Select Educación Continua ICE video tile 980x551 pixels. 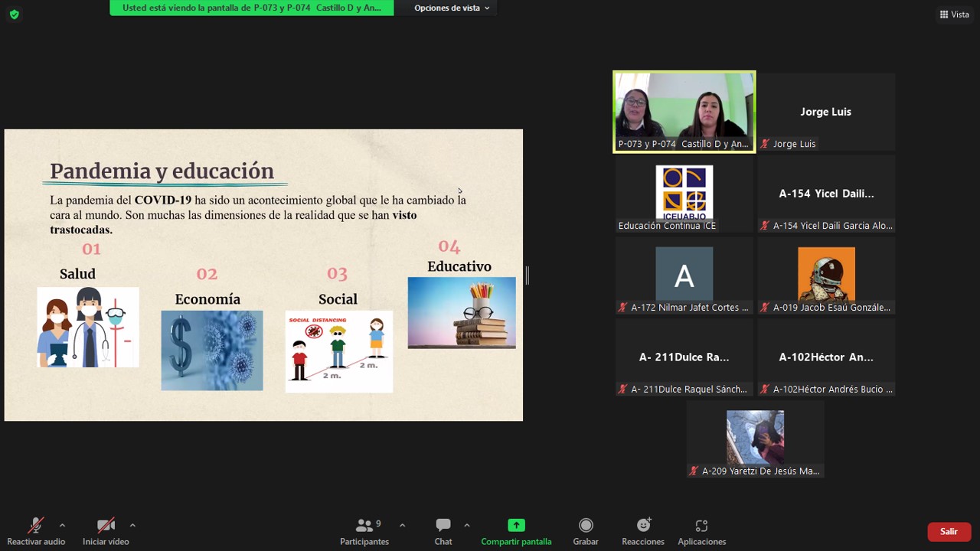coord(684,194)
